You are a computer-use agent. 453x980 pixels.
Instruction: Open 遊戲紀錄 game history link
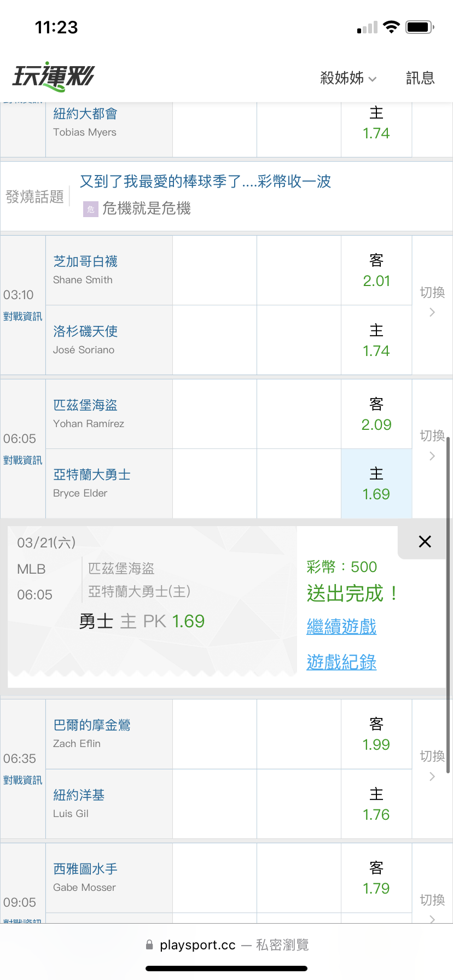tap(341, 662)
